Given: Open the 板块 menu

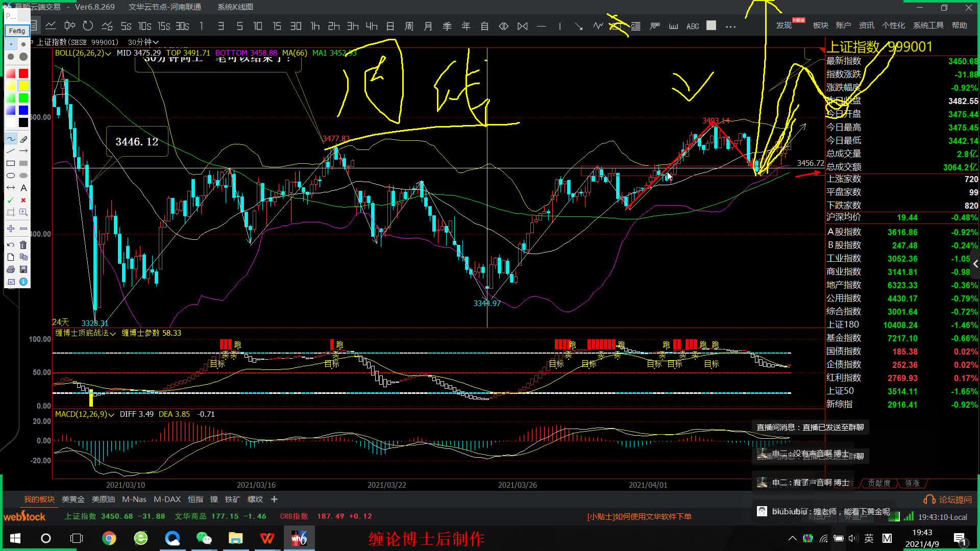Looking at the screenshot, I should click(x=820, y=25).
